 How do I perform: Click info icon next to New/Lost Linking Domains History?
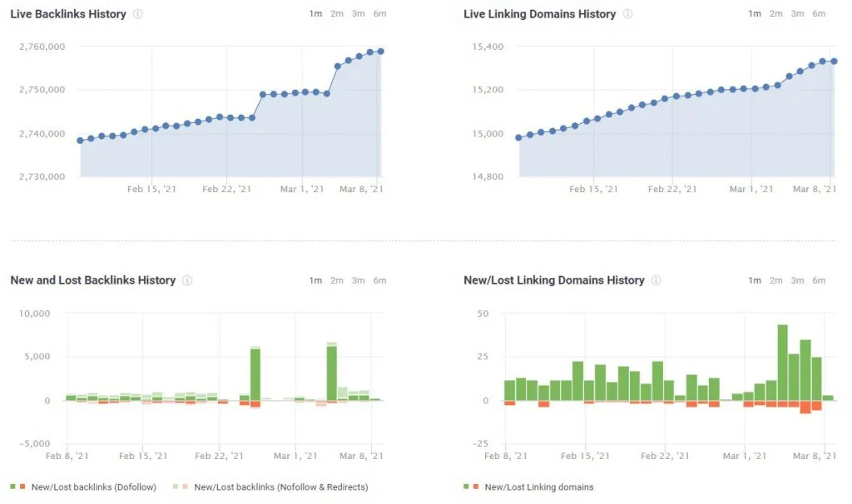pos(656,280)
